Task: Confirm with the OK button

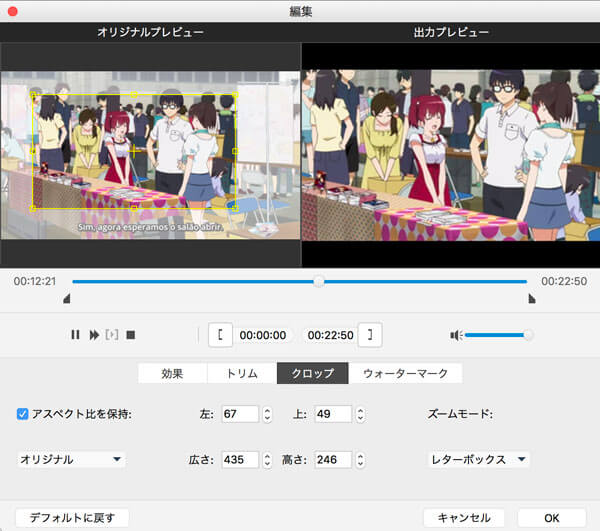Action: tap(551, 518)
